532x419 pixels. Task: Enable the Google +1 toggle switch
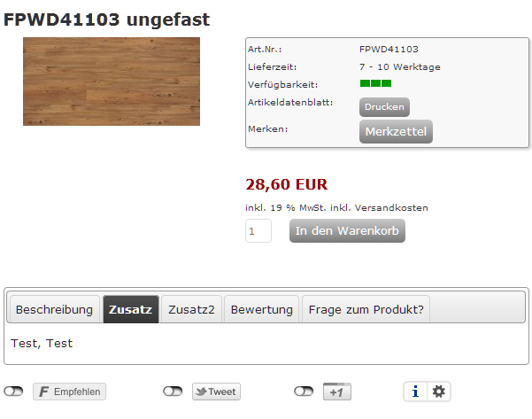click(x=304, y=392)
